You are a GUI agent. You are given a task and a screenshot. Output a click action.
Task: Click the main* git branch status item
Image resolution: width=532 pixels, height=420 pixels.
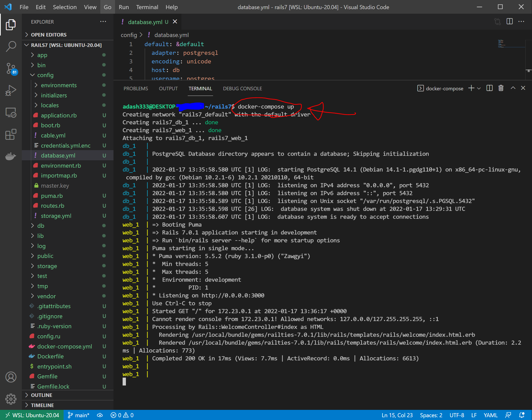click(x=79, y=415)
